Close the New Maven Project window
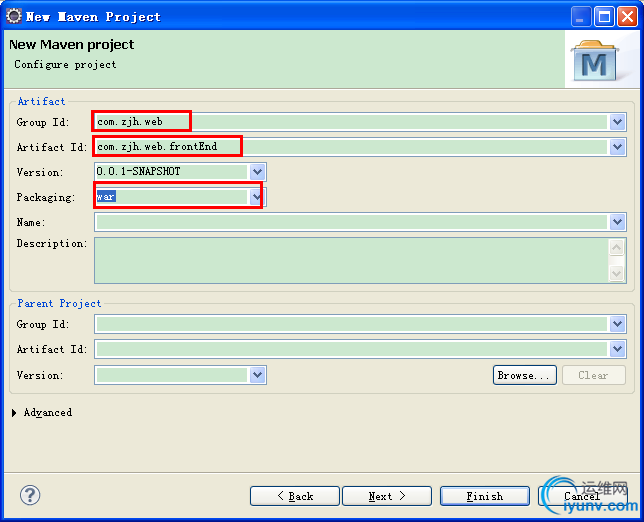Image resolution: width=644 pixels, height=522 pixels. tap(628, 17)
